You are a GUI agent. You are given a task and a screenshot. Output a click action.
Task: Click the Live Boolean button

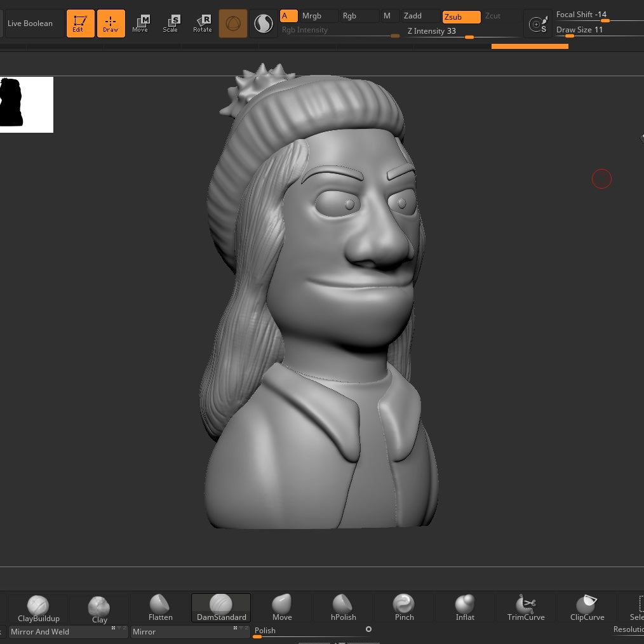pos(32,23)
